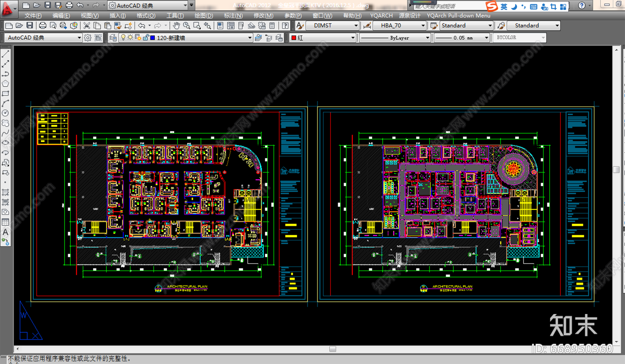Open the YQARCH menu

coord(381,16)
